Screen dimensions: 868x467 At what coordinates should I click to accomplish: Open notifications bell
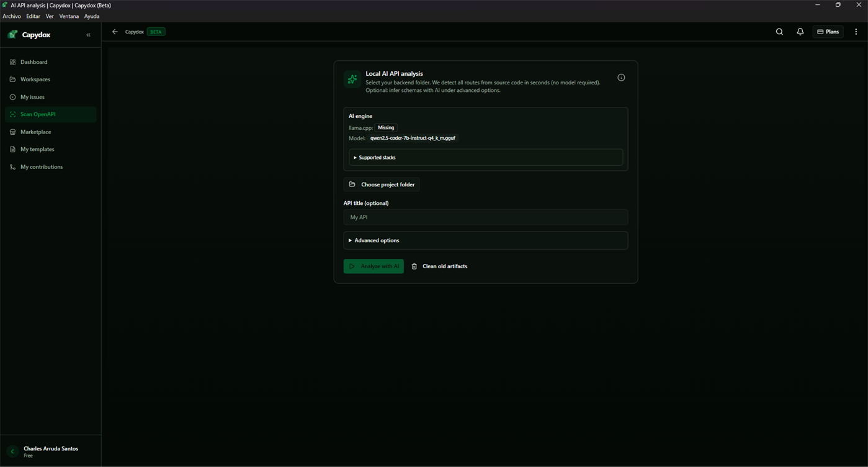click(800, 32)
